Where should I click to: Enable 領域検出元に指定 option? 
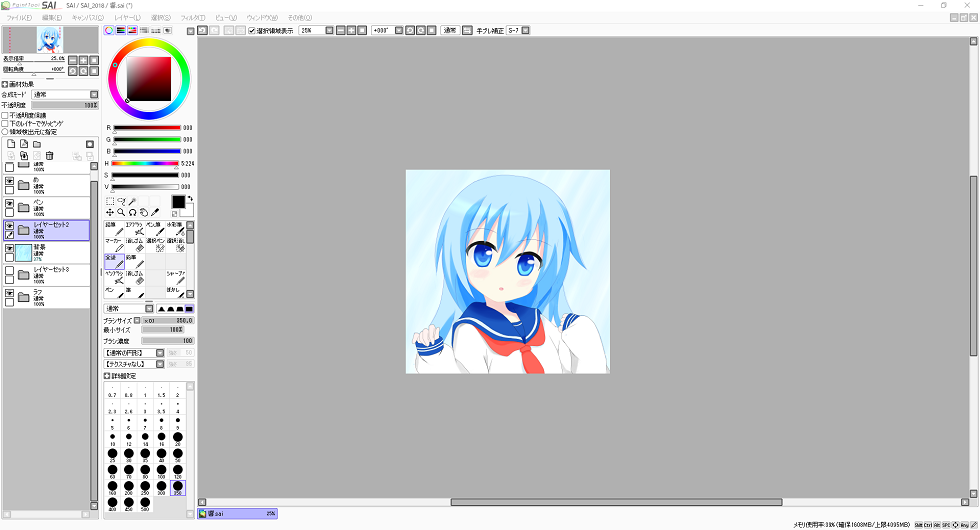[5, 132]
